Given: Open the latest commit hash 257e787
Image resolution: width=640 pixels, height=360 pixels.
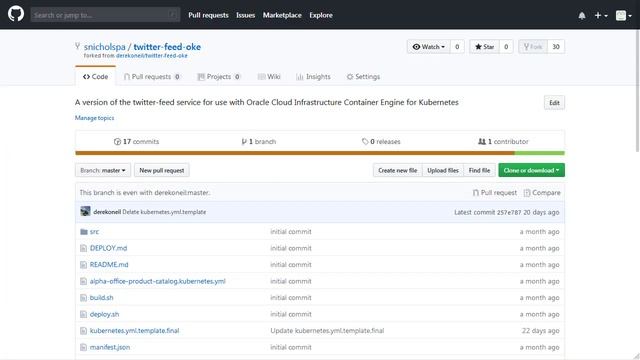Looking at the screenshot, I should click(x=509, y=212).
